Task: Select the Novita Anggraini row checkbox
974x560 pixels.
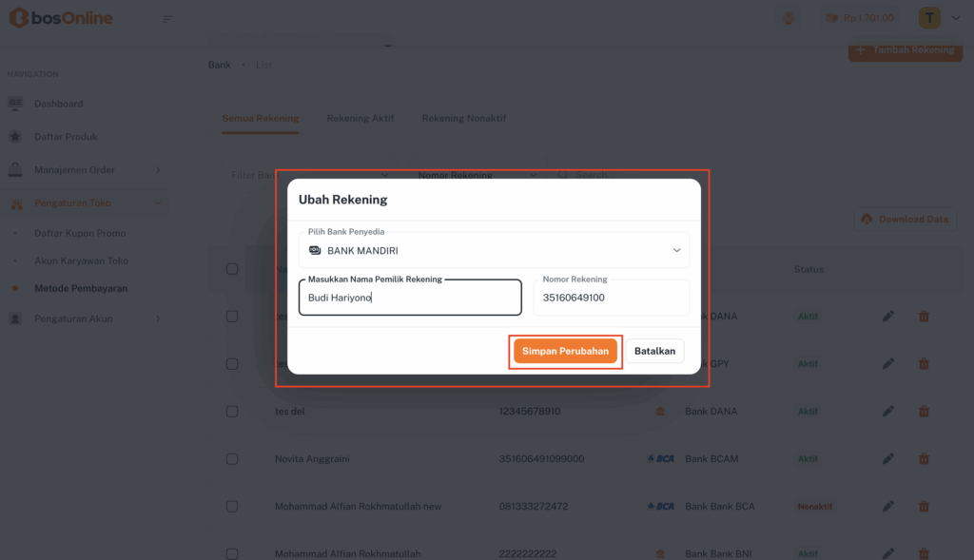Action: coord(232,459)
